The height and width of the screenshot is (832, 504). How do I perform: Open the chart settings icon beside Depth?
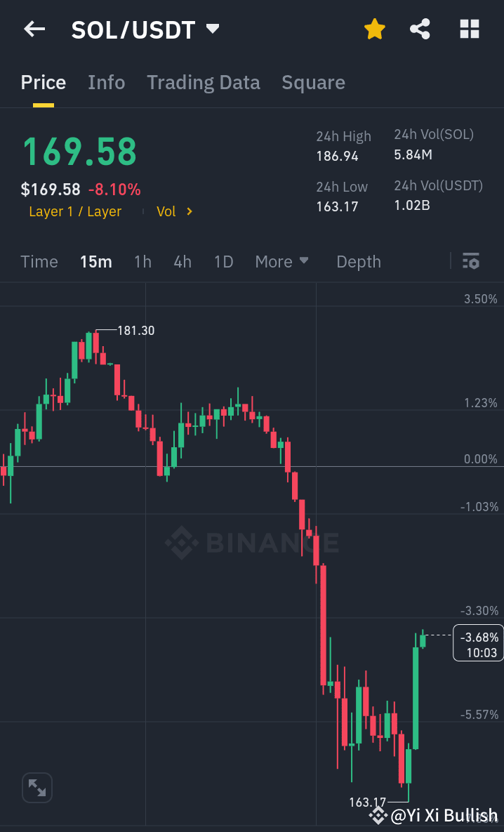[471, 261]
